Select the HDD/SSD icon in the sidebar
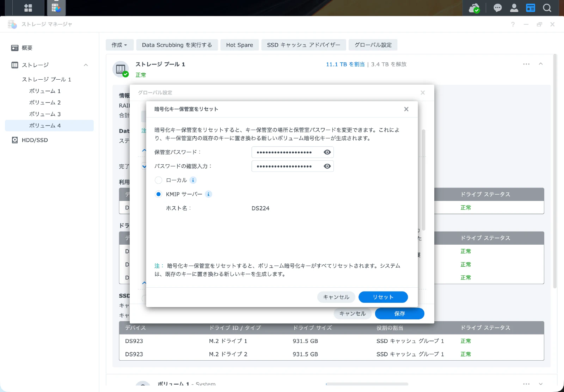564x392 pixels. point(15,140)
